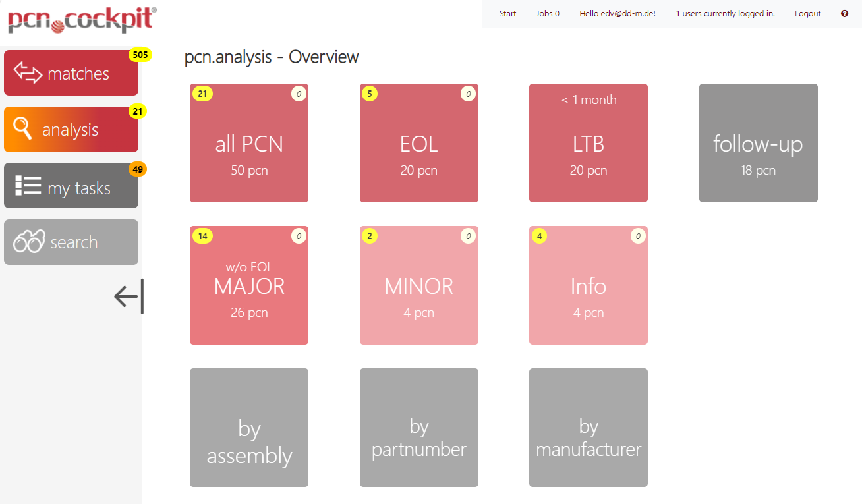Log out using the Logout link
This screenshot has height=504, width=862.
tap(807, 14)
